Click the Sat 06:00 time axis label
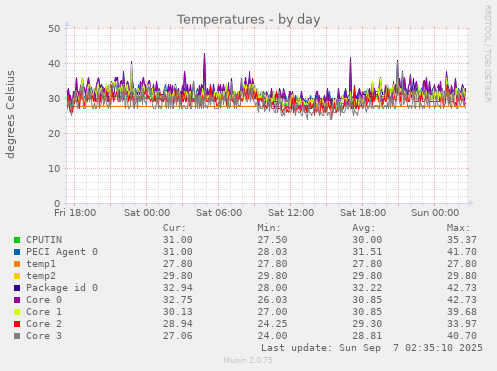Viewport: 497px width, 371px height. coord(219,213)
